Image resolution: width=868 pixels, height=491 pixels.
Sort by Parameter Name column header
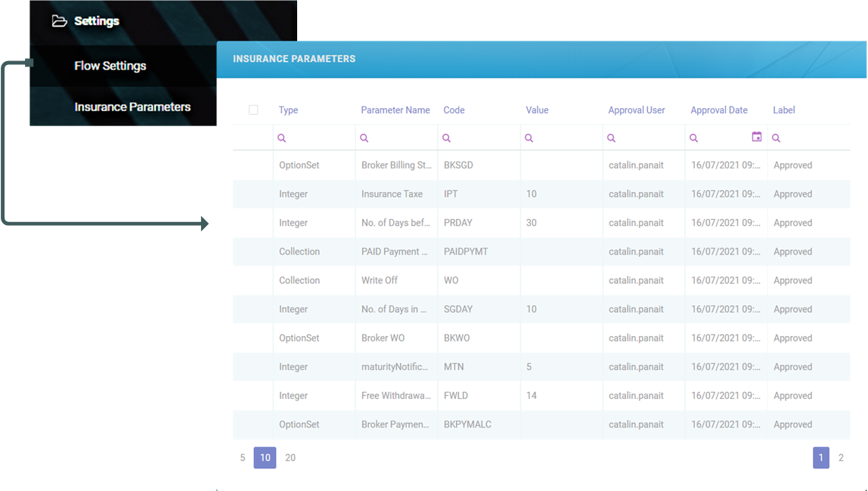tap(395, 110)
